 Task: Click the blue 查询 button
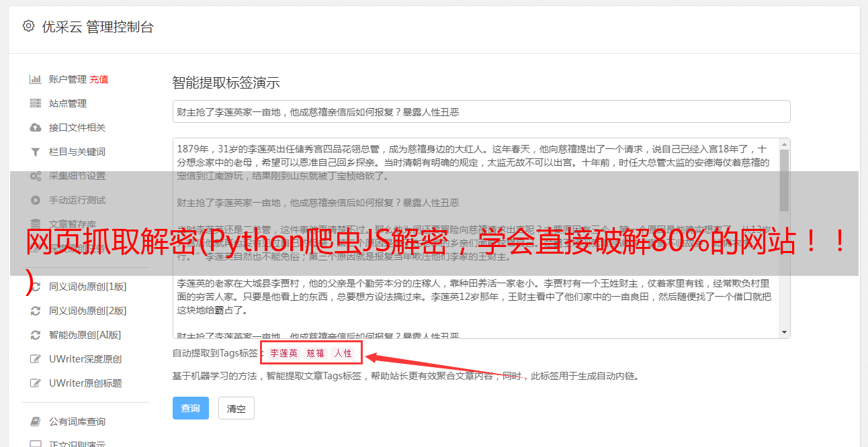point(191,408)
